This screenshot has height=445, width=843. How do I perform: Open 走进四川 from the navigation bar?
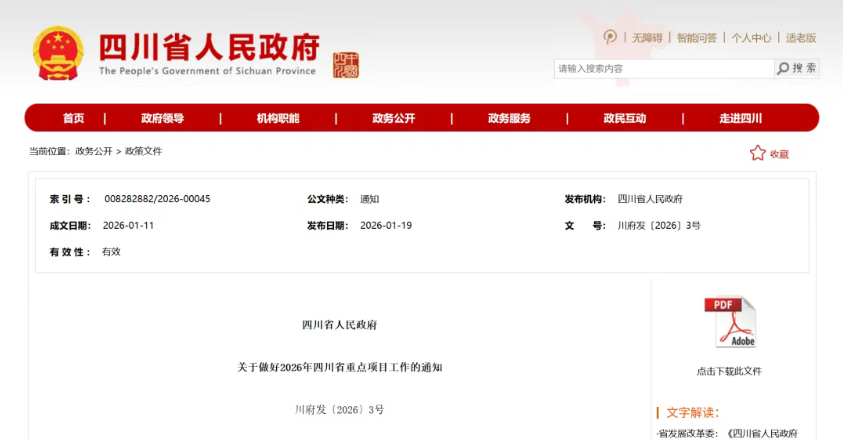740,118
